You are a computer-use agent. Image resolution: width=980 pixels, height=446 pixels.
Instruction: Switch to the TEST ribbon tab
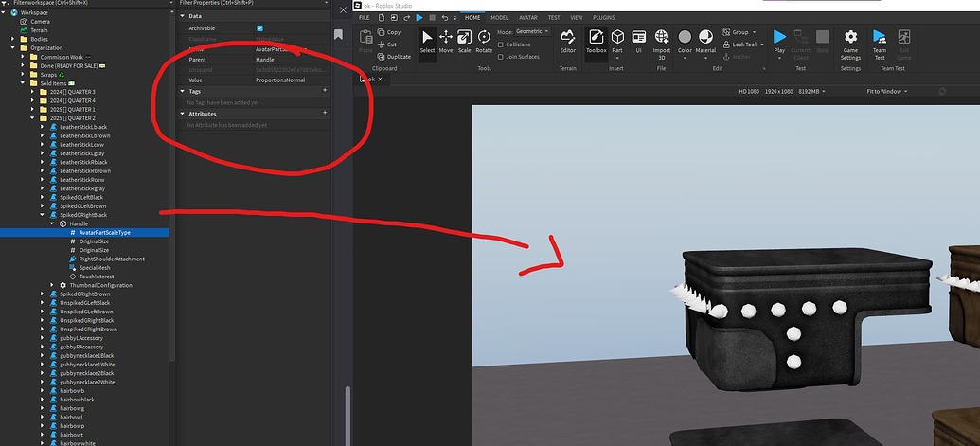tap(554, 17)
